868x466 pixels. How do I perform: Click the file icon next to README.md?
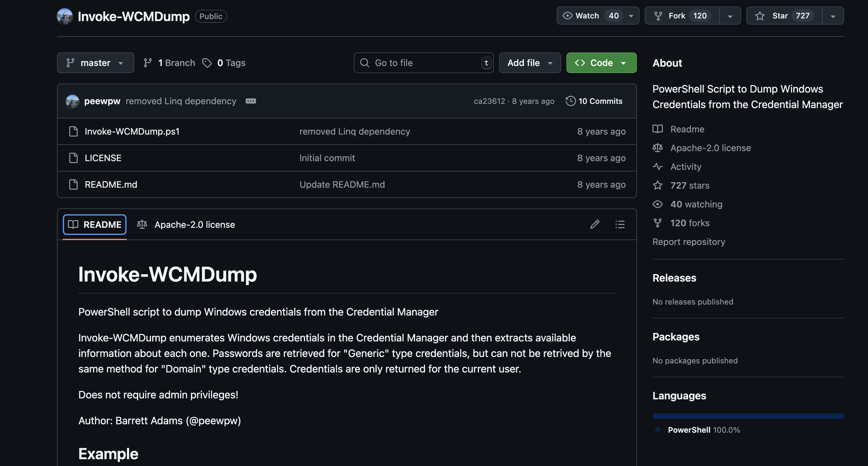click(x=73, y=185)
